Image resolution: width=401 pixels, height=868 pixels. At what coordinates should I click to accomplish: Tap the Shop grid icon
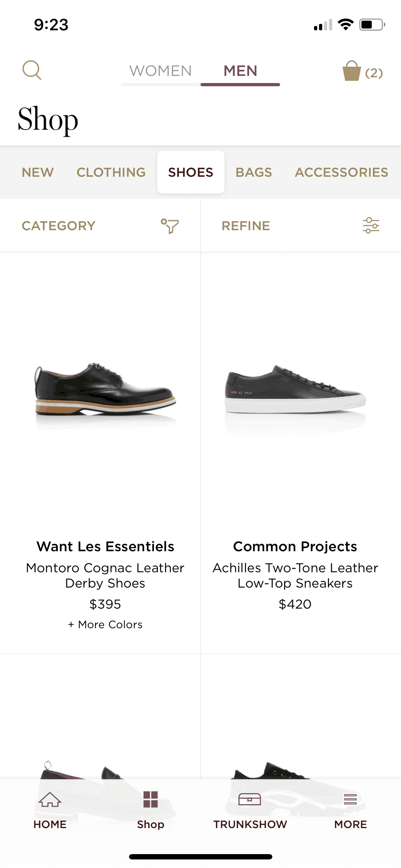point(150,799)
